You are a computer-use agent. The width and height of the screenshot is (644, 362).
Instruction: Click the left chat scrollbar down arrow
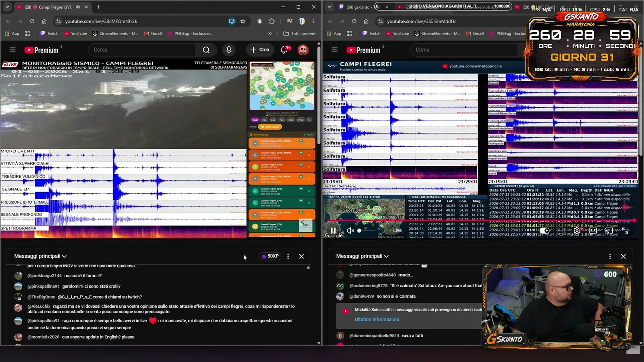[319, 343]
